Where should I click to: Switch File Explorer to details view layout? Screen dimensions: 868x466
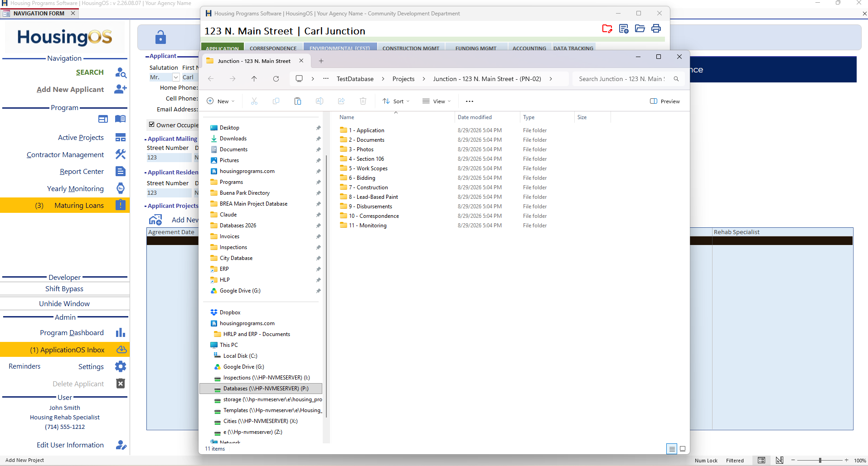672,449
